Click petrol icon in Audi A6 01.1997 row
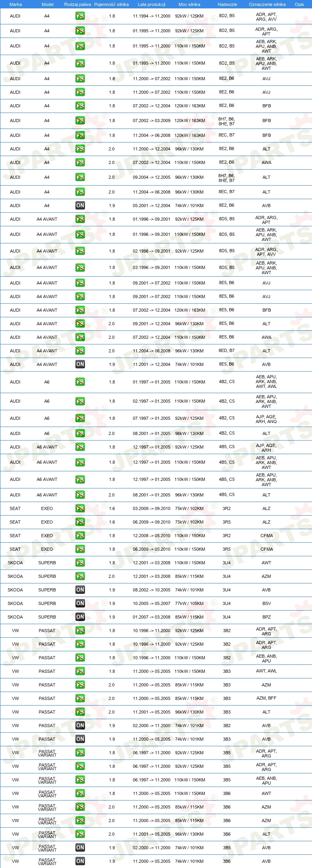 click(80, 382)
